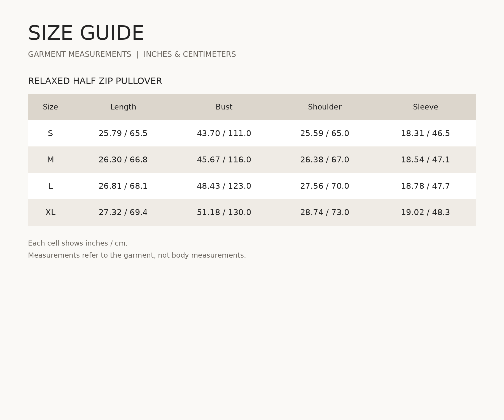The width and height of the screenshot is (504, 420).
Task: Click the Relaxed Half Zip Pullover title
Action: pyautogui.click(x=95, y=81)
